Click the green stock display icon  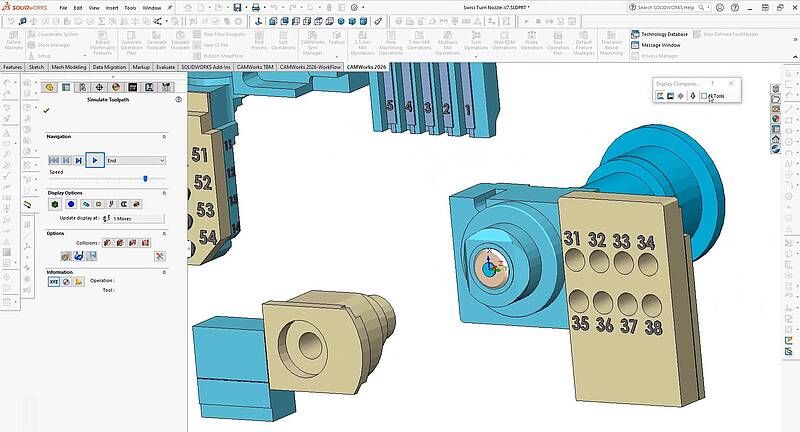pos(55,204)
